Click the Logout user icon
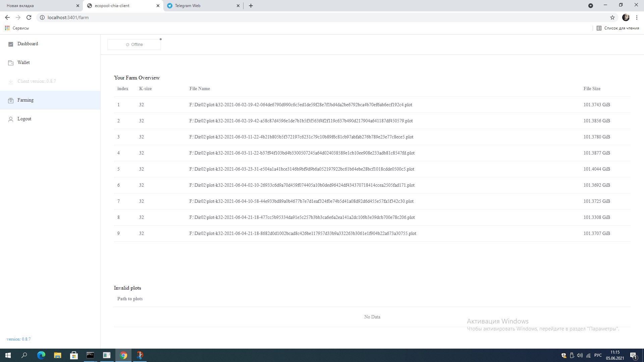The image size is (644, 362). pyautogui.click(x=11, y=119)
